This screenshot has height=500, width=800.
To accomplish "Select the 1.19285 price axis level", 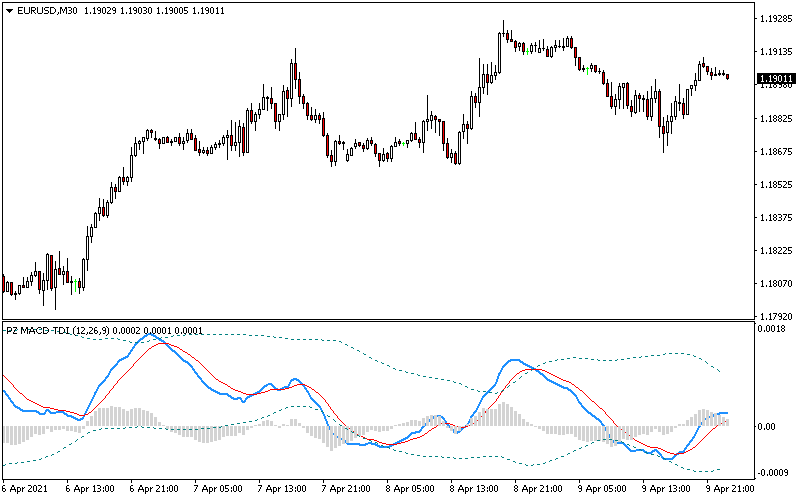I will [771, 19].
